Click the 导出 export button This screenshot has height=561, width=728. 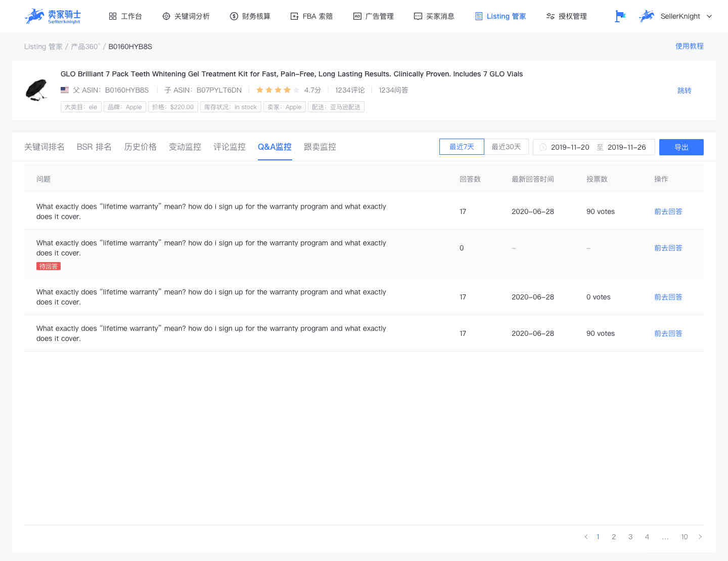(x=681, y=147)
